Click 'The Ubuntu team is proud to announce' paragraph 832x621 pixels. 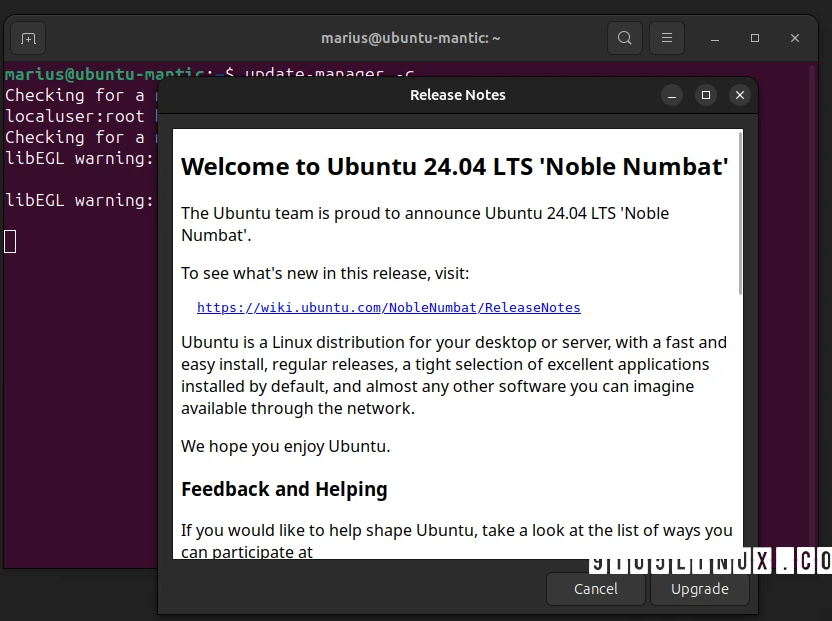pos(425,224)
